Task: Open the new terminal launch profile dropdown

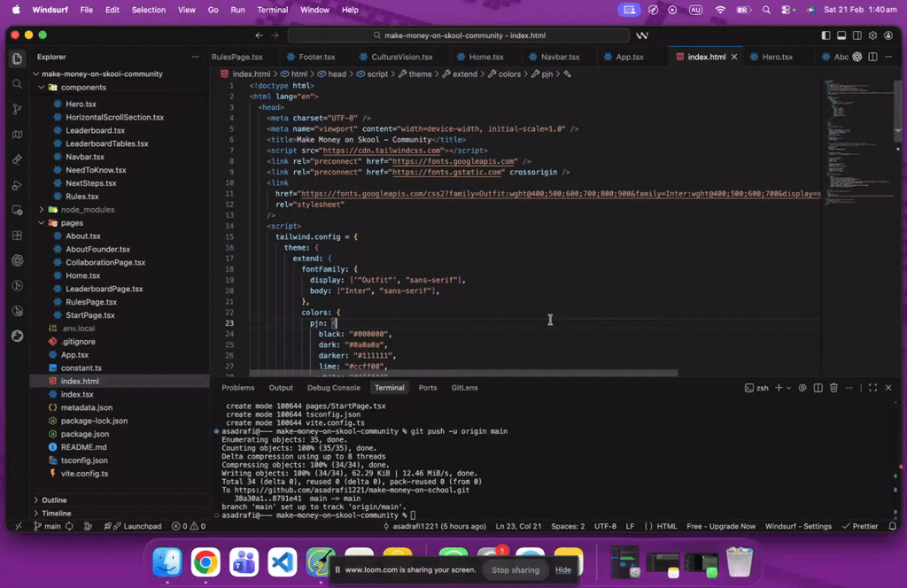Action: tap(788, 388)
